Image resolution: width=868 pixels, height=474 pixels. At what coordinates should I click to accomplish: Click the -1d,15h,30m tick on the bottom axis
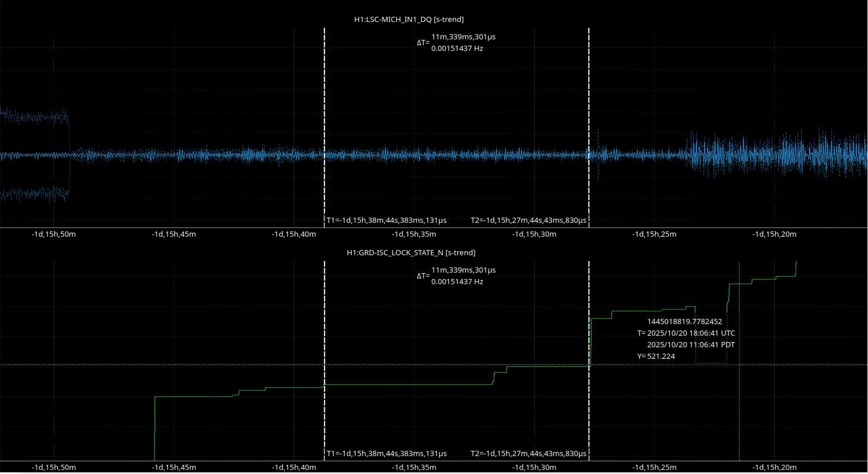[534, 468]
